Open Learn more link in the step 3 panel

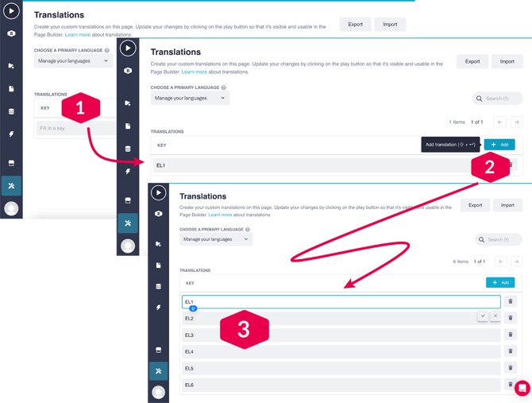click(x=220, y=215)
